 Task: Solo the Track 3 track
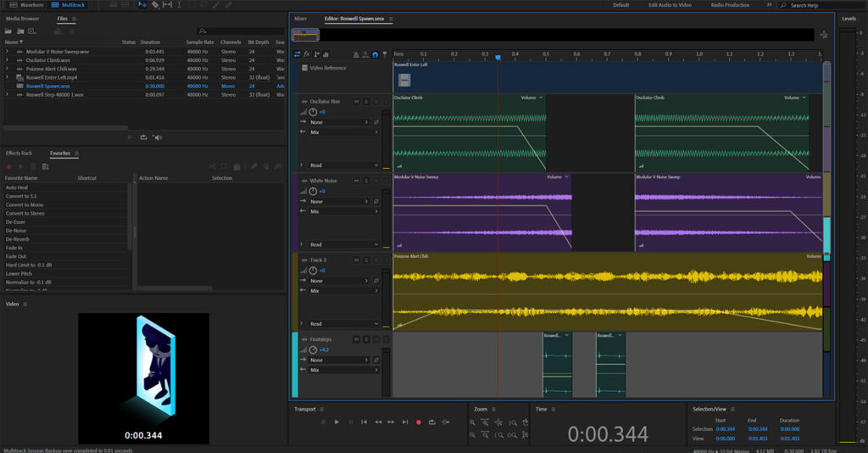(x=366, y=260)
